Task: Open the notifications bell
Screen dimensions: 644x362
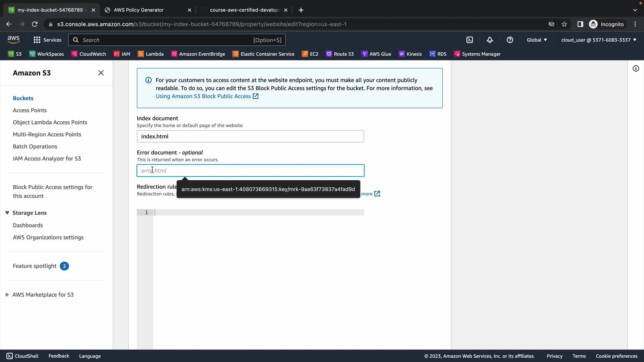Action: (490, 40)
